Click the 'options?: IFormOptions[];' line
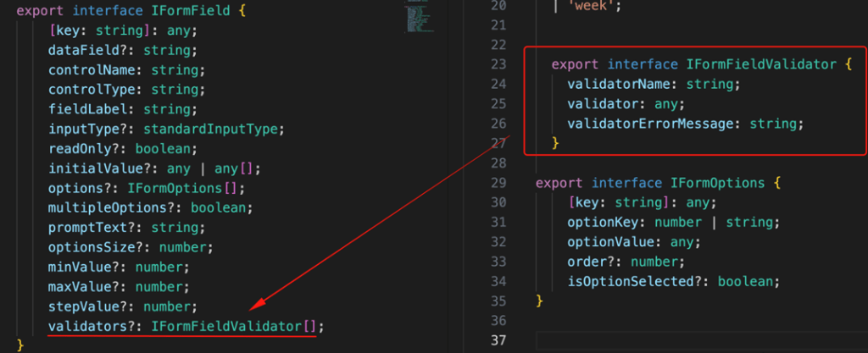868x353 pixels. coord(147,189)
